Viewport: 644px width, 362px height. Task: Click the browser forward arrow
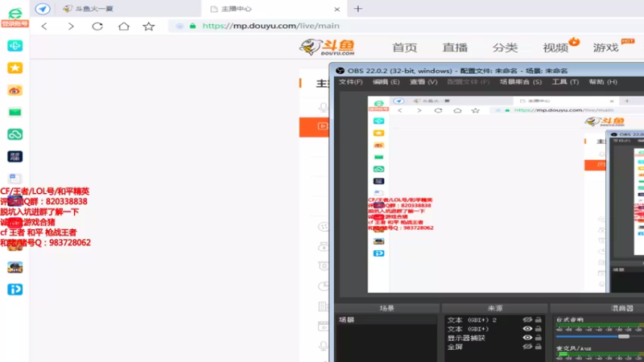pyautogui.click(x=71, y=27)
